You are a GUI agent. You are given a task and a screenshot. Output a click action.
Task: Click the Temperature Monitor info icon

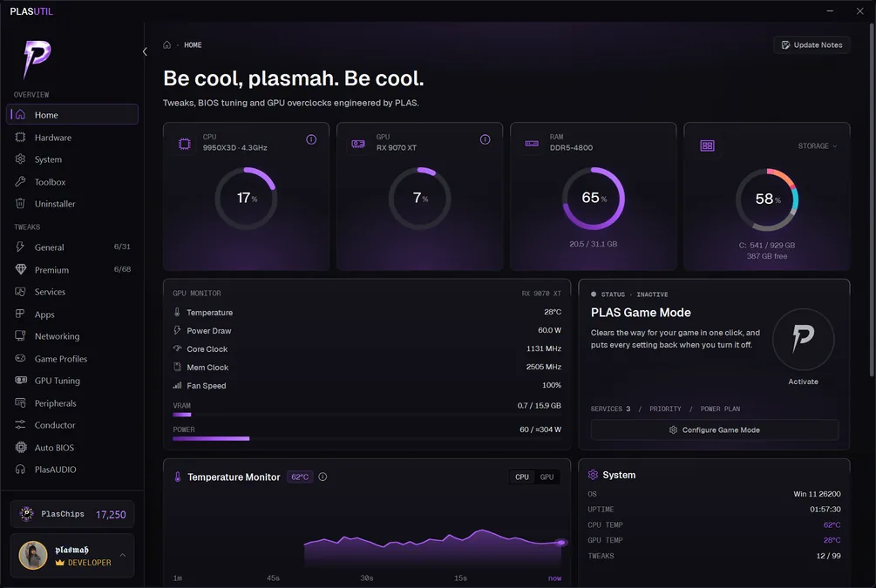pos(323,476)
